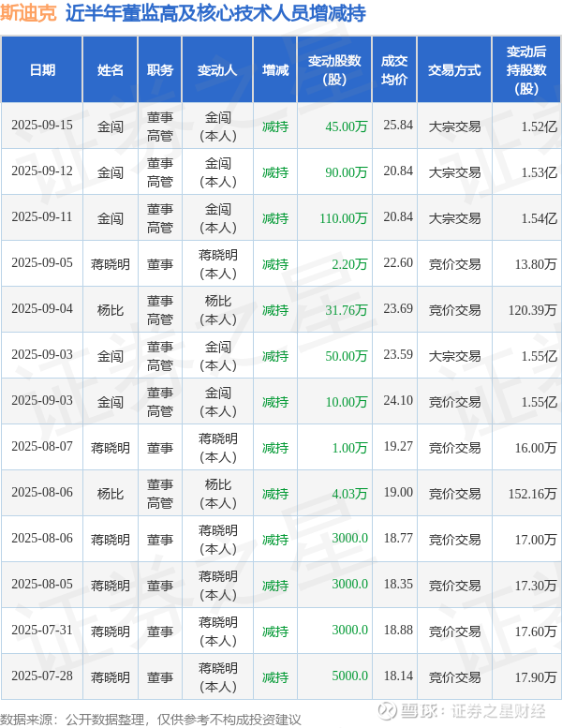Image resolution: width=562 pixels, height=728 pixels.
Task: Click average price 19.00
Action: [398, 493]
